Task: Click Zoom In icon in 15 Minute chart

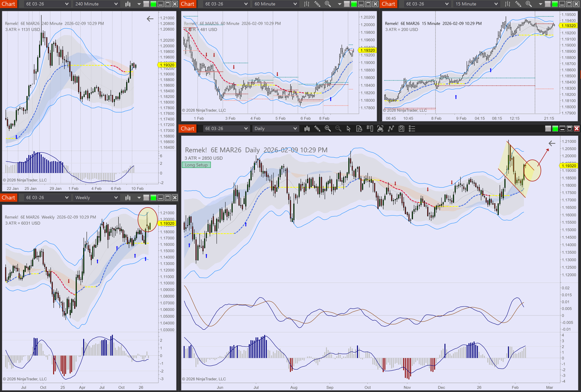Action: (528, 4)
